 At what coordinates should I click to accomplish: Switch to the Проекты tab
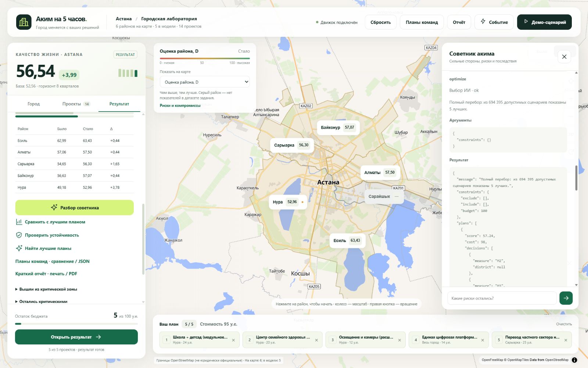pyautogui.click(x=76, y=104)
